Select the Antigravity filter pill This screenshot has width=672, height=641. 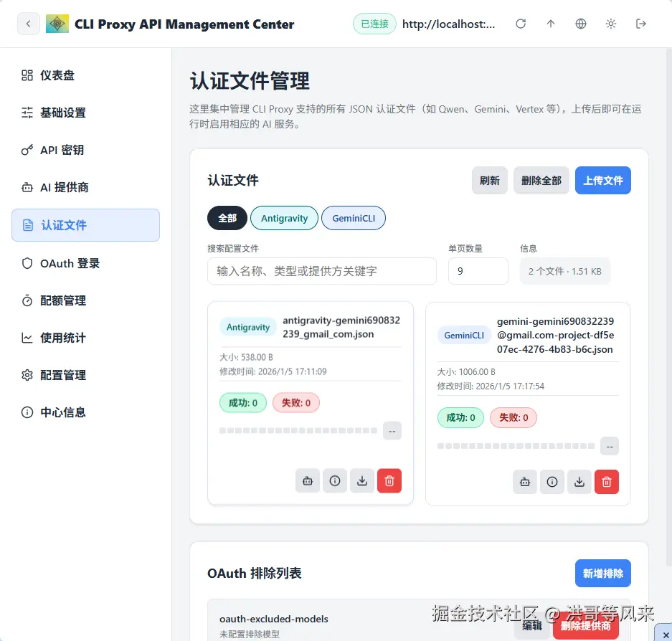coord(284,218)
